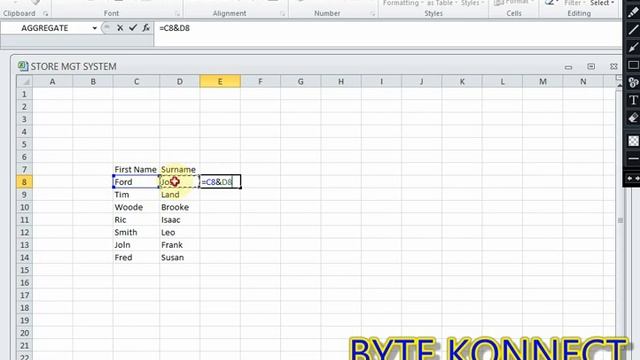The image size is (640, 360).
Task: Open Clipboard group dialog launcher
Action: (x=45, y=14)
